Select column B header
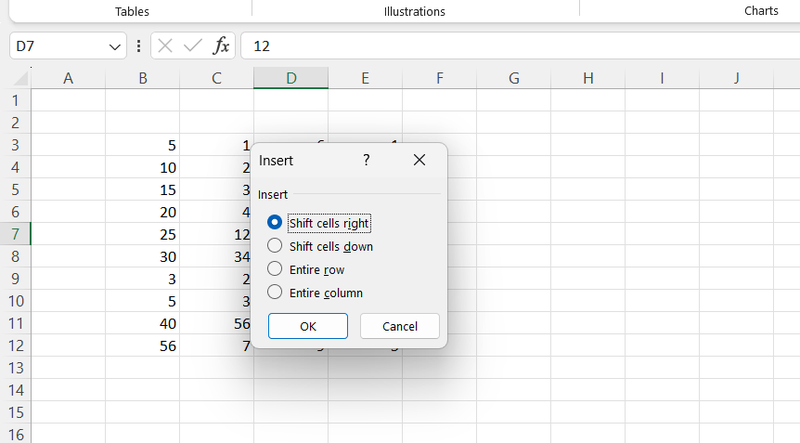The width and height of the screenshot is (800, 443). tap(142, 78)
